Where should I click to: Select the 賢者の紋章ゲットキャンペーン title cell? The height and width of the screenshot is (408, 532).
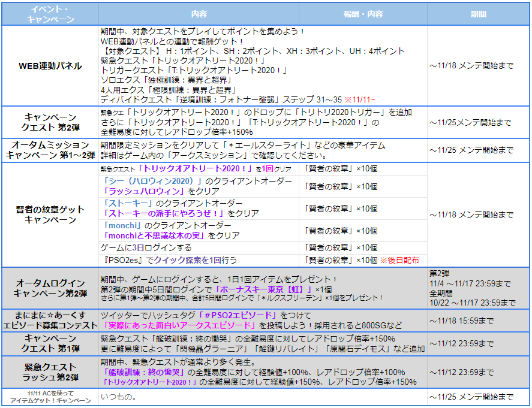50,214
